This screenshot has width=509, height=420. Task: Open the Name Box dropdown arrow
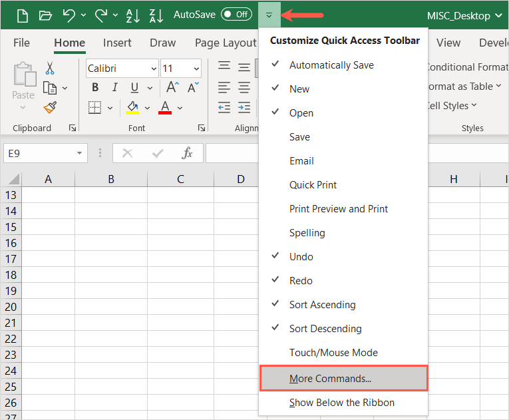click(x=80, y=153)
